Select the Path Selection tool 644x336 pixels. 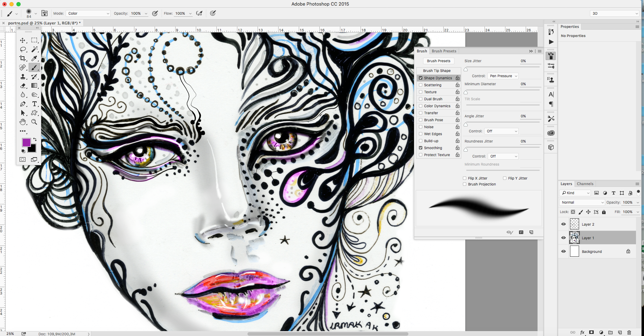click(23, 113)
